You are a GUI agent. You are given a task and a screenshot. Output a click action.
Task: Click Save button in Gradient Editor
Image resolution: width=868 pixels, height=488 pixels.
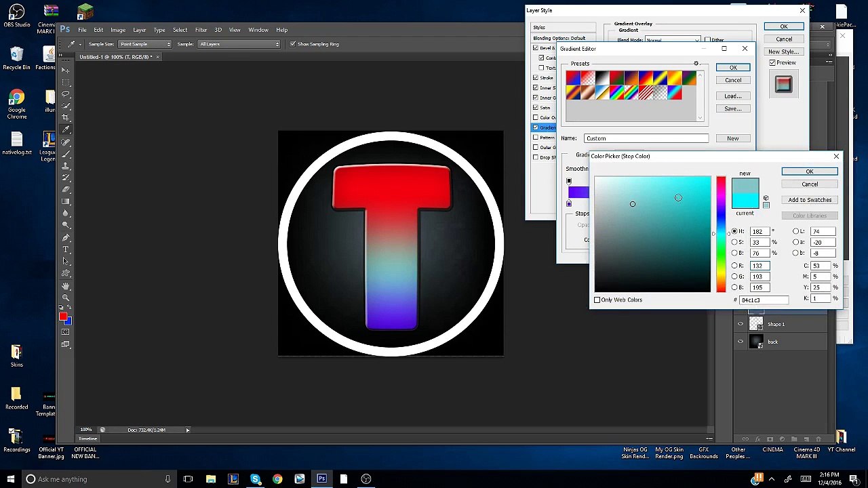pyautogui.click(x=733, y=109)
